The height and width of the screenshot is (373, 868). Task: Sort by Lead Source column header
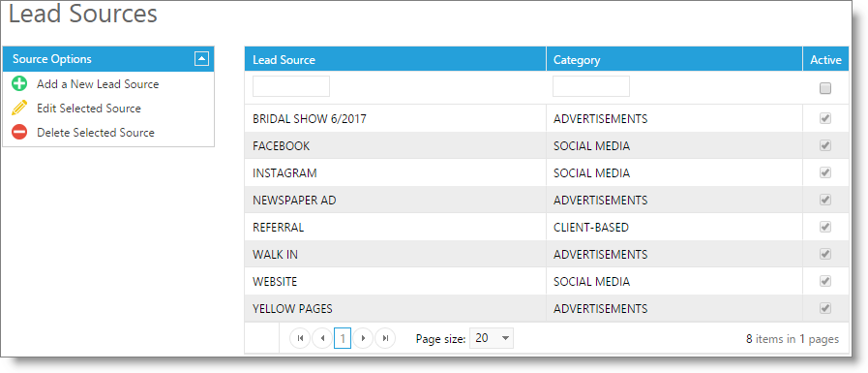tap(284, 60)
